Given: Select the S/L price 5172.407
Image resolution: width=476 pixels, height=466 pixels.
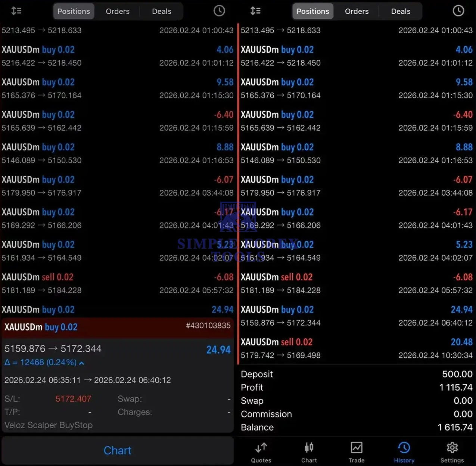Looking at the screenshot, I should coord(73,399).
